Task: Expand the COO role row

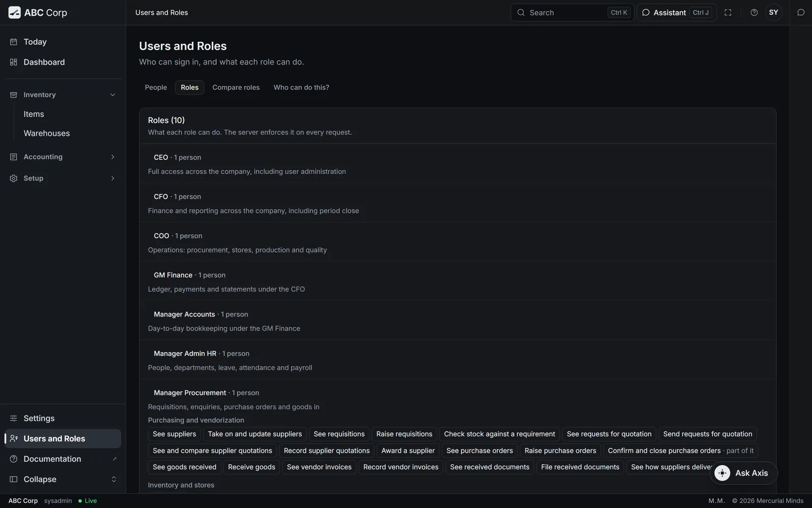Action: [458, 242]
